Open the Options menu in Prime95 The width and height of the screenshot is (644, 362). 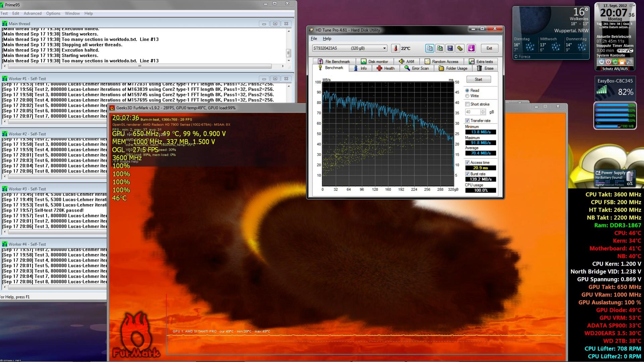[x=53, y=13]
